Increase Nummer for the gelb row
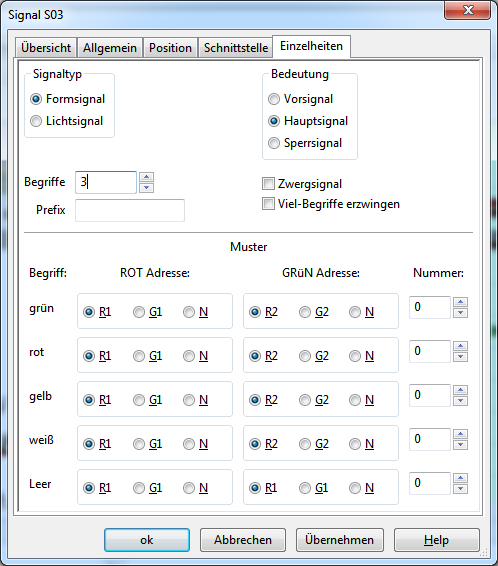 point(460,390)
